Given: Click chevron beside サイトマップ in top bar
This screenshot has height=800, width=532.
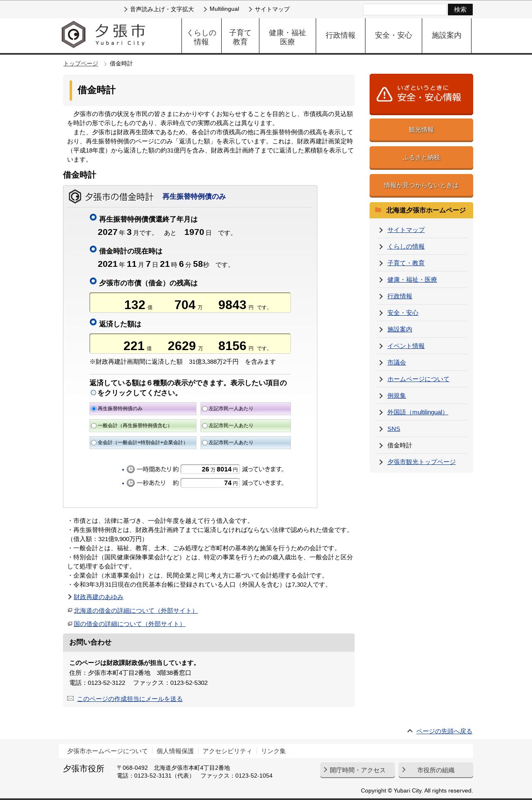Looking at the screenshot, I should coord(250,9).
